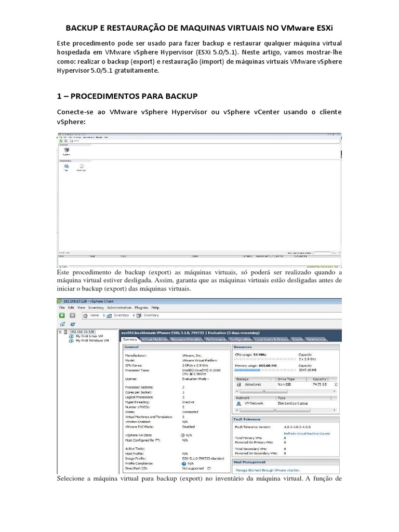Switch to the Configuration tab
The height and width of the screenshot is (532, 399).
241,339
